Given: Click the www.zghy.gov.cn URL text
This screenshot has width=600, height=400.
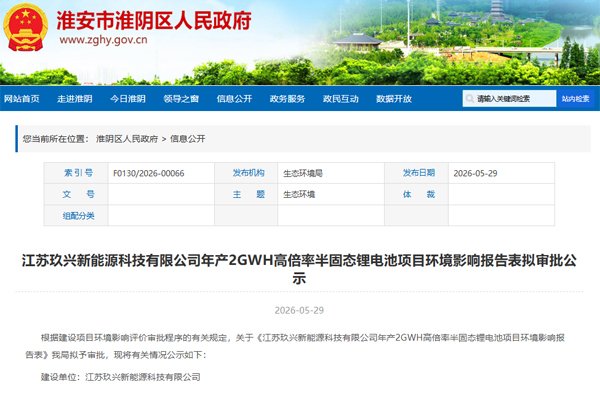Looking at the screenshot, I should 103,40.
